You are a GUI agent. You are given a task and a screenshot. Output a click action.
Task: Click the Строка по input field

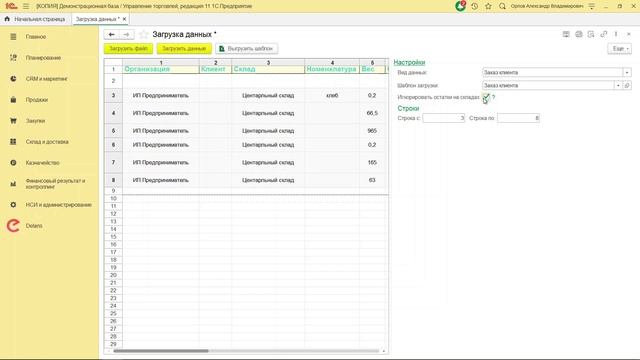(x=518, y=118)
